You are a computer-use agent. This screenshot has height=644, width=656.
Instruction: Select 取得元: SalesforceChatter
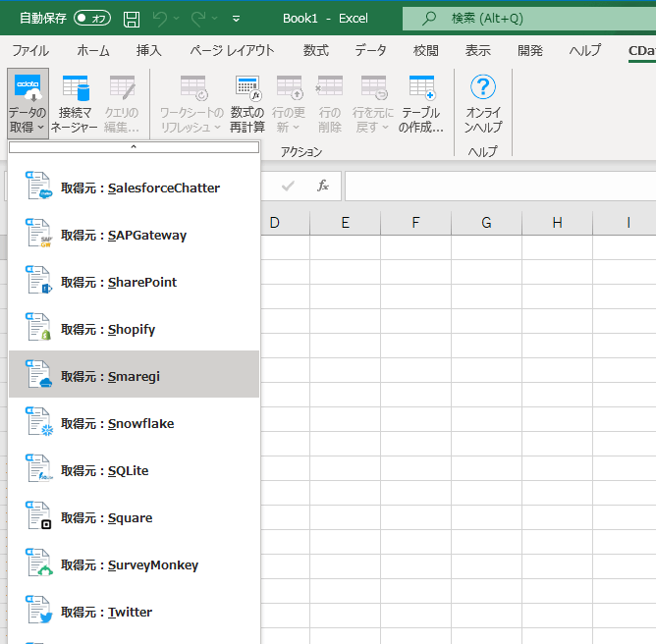click(x=134, y=186)
